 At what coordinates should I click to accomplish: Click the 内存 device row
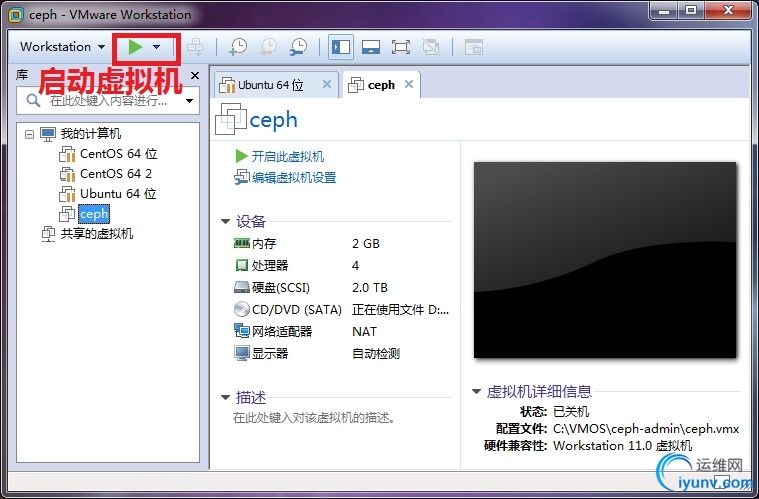(342, 243)
